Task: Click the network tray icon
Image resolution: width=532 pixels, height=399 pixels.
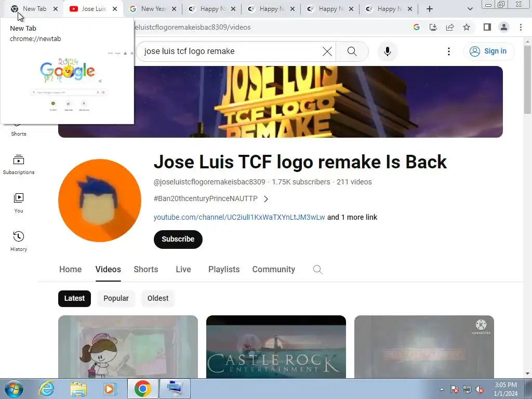Action: click(x=467, y=390)
